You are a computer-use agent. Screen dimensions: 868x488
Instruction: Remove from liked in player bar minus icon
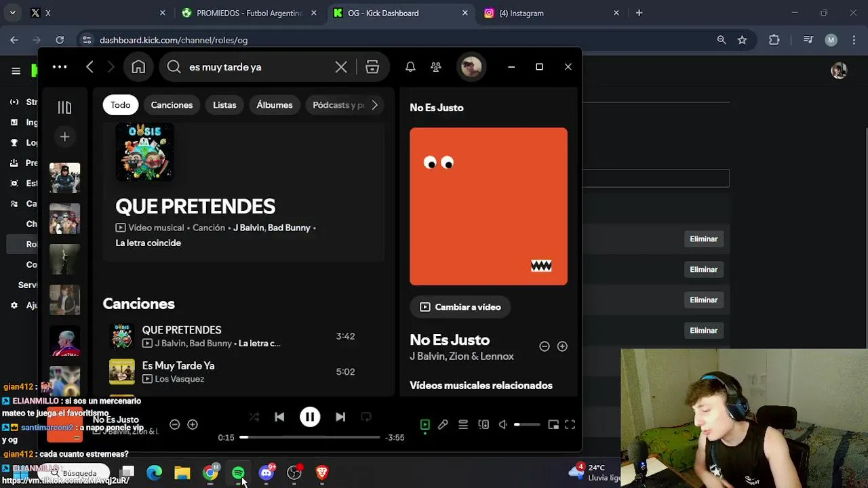[x=174, y=424]
